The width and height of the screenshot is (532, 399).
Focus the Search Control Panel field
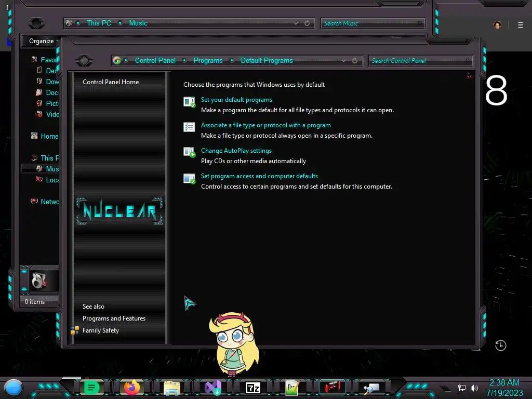[420, 61]
